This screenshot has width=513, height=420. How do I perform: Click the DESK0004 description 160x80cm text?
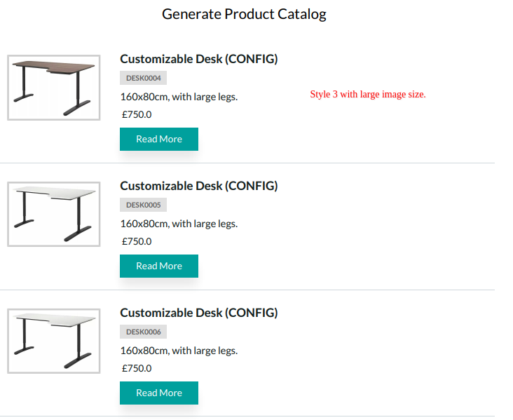(x=179, y=97)
